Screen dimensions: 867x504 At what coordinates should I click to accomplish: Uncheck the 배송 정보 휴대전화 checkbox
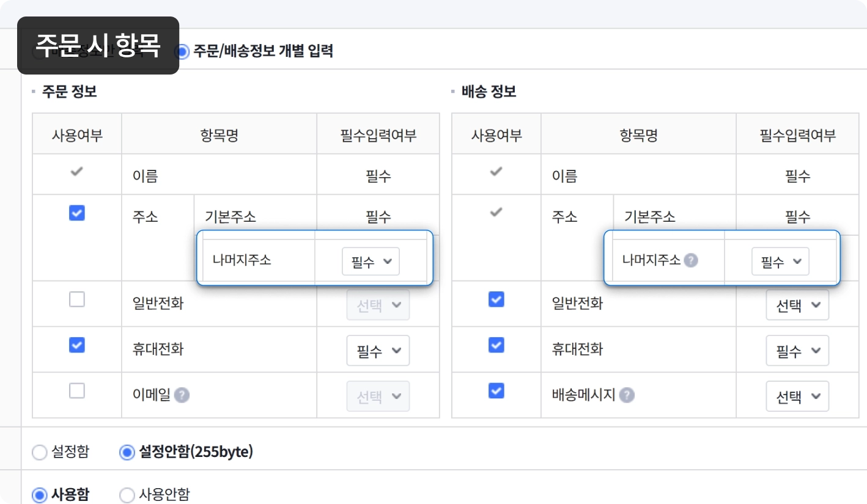tap(496, 345)
